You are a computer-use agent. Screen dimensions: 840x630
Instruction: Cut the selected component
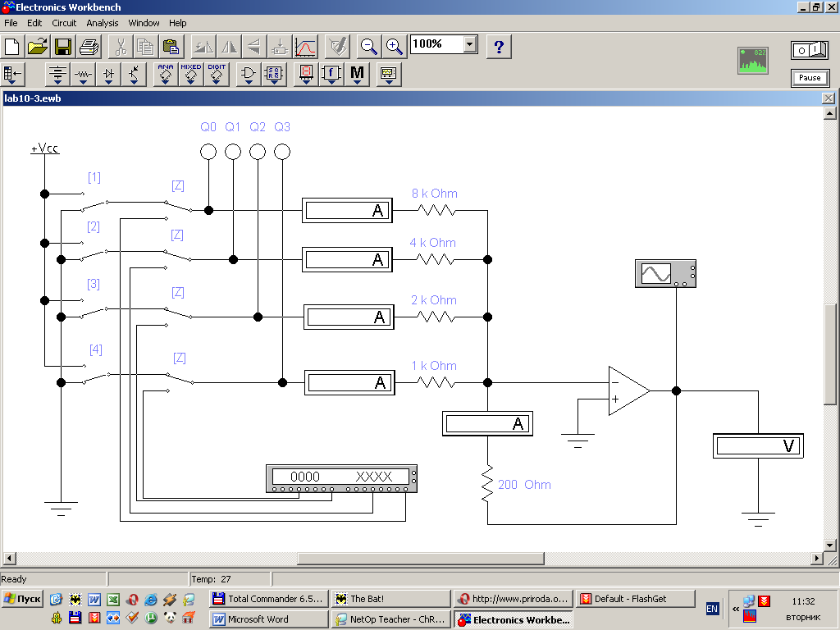pyautogui.click(x=121, y=47)
